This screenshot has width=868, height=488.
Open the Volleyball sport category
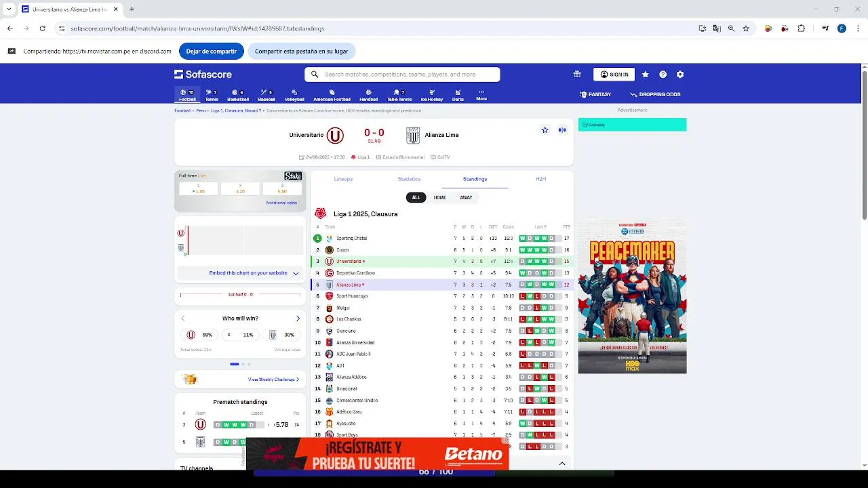pos(294,95)
